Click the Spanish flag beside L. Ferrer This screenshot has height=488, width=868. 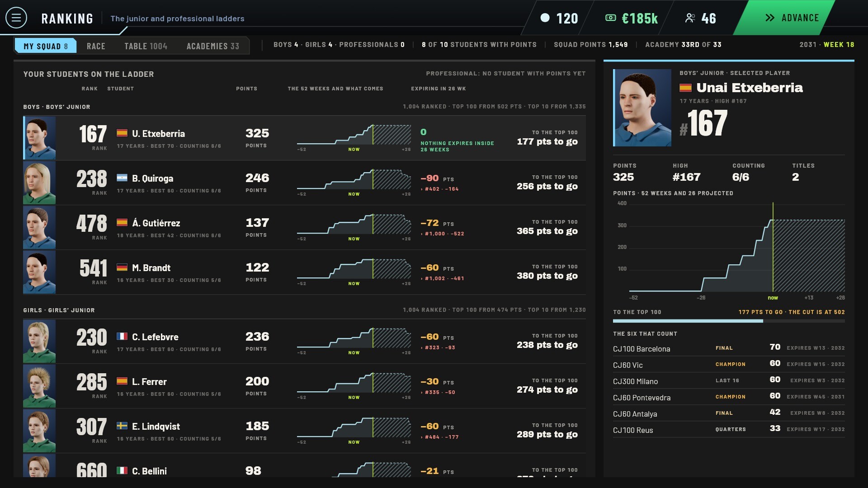(122, 381)
